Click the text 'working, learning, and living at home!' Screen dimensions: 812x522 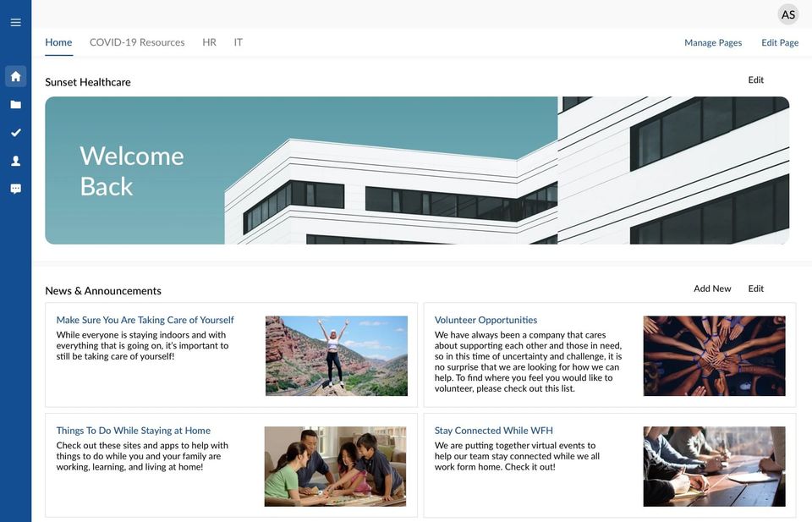tap(129, 467)
